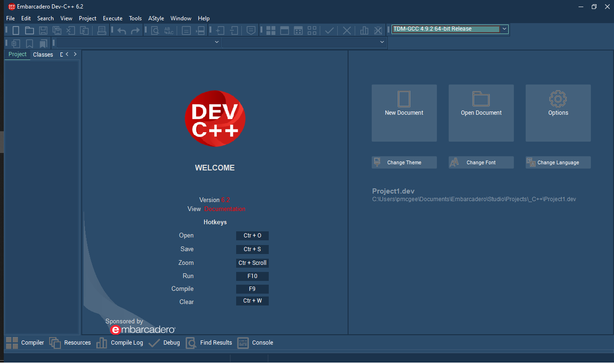This screenshot has width=614, height=364.
Task: Open the Documentation link
Action: (x=225, y=209)
